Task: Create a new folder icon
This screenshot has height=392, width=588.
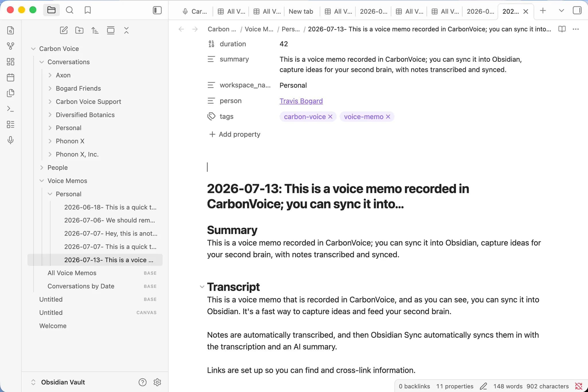Action: 79,30
